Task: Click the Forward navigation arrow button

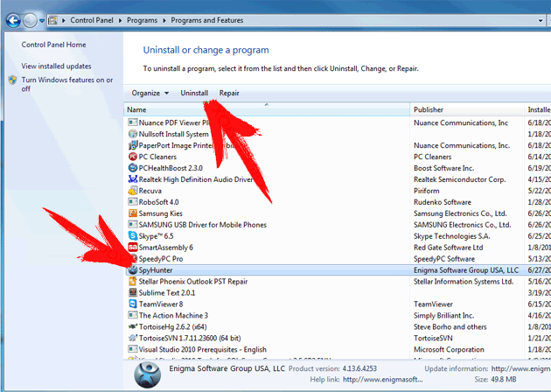Action: pyautogui.click(x=30, y=21)
